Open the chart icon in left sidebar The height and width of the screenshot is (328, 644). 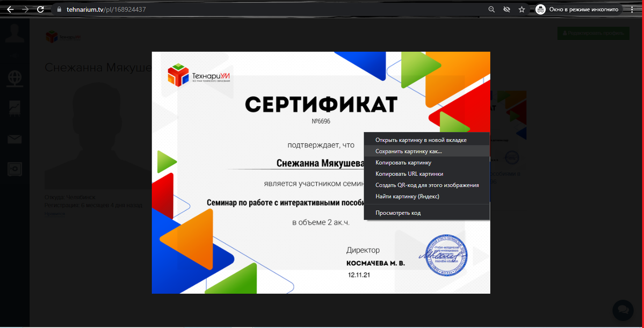point(15,110)
